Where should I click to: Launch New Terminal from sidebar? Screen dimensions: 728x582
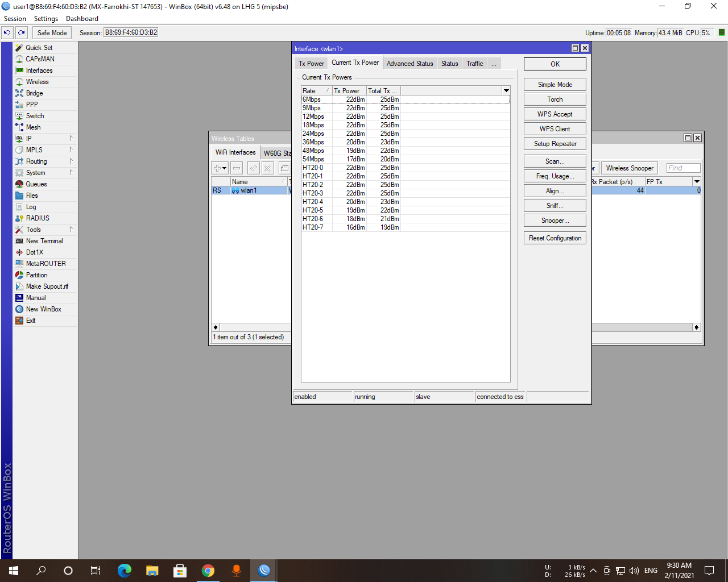pos(45,241)
